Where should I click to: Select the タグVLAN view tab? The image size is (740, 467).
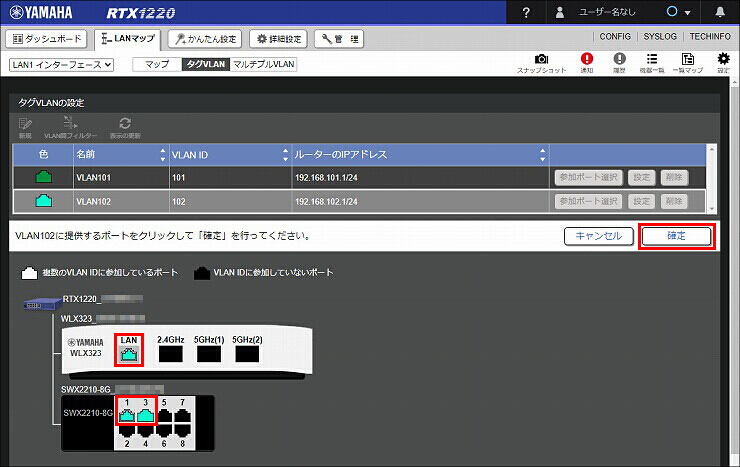click(x=206, y=64)
